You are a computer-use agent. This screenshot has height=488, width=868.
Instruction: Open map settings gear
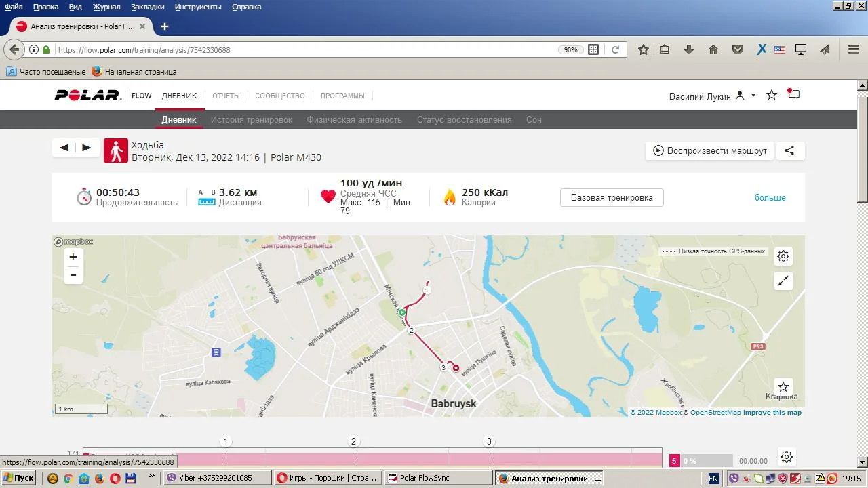coord(783,256)
